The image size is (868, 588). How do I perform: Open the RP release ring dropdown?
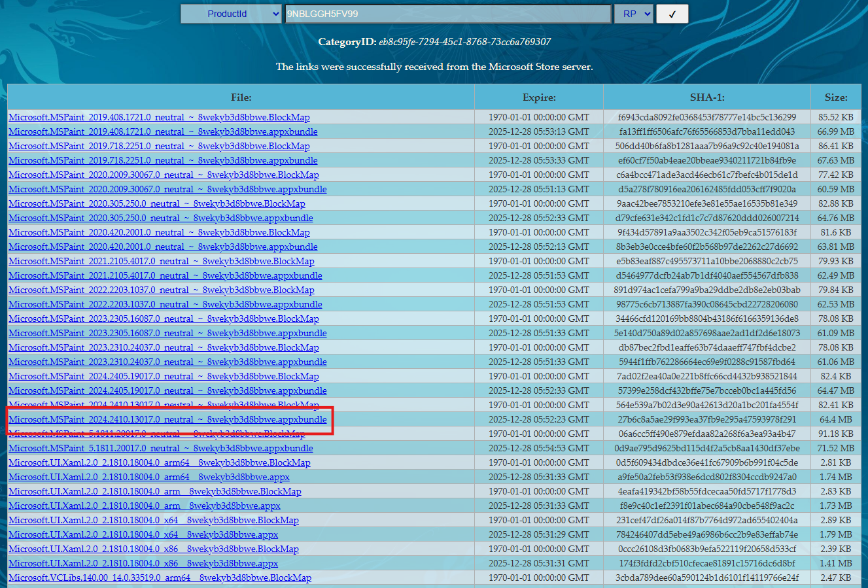(x=633, y=13)
